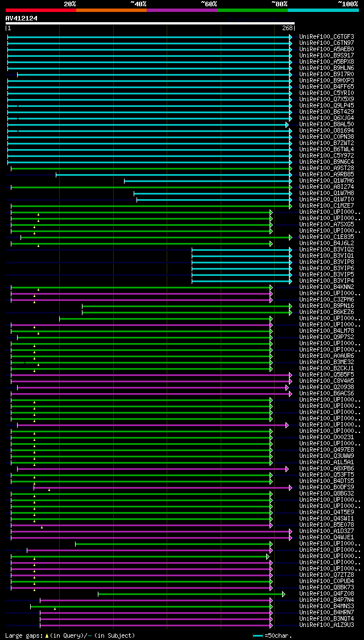Select hit label UniRef100_B0DFS9

[326, 488]
